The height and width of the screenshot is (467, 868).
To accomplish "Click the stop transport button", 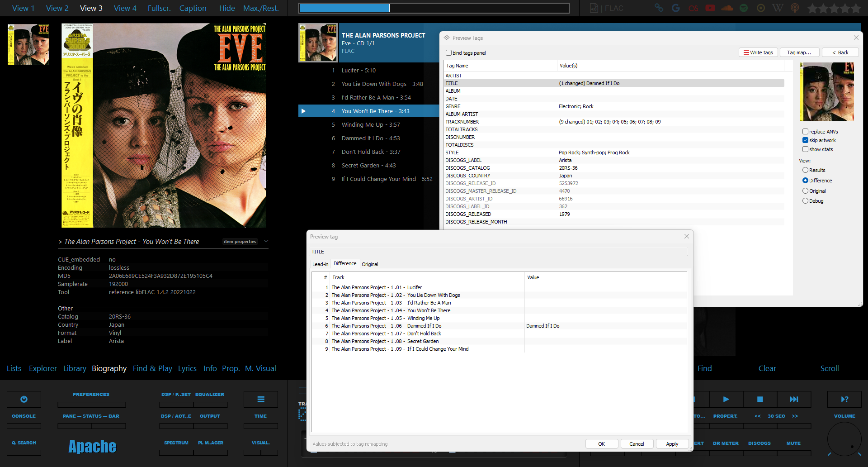I will click(760, 399).
